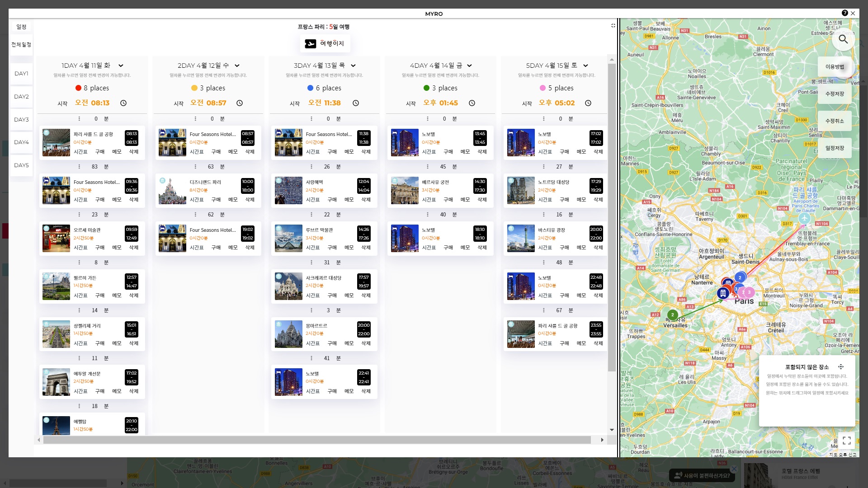Select the 전체일정 side tab

21,45
